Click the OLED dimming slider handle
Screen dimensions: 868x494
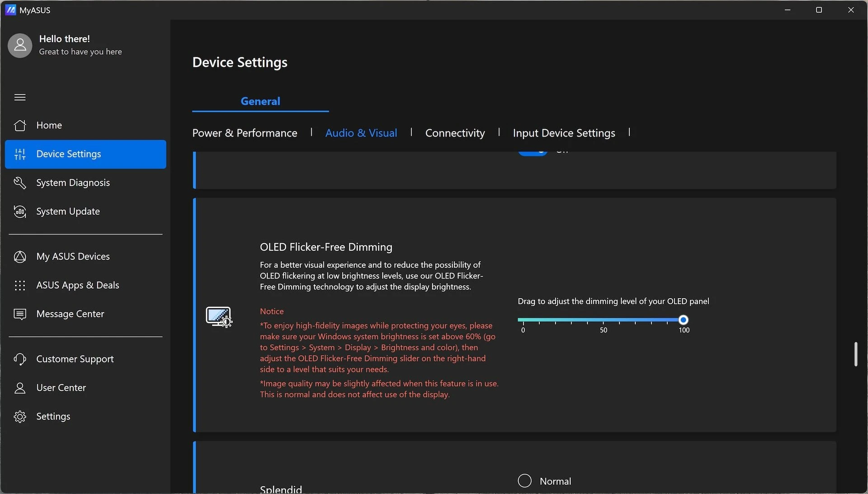click(x=683, y=320)
